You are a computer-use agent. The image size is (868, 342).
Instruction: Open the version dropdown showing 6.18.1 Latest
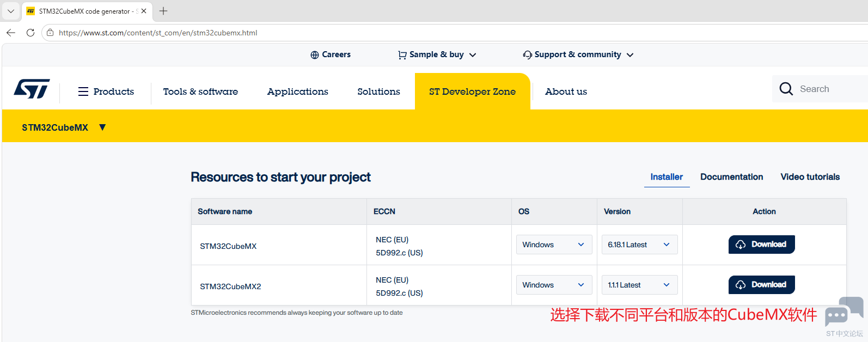639,245
